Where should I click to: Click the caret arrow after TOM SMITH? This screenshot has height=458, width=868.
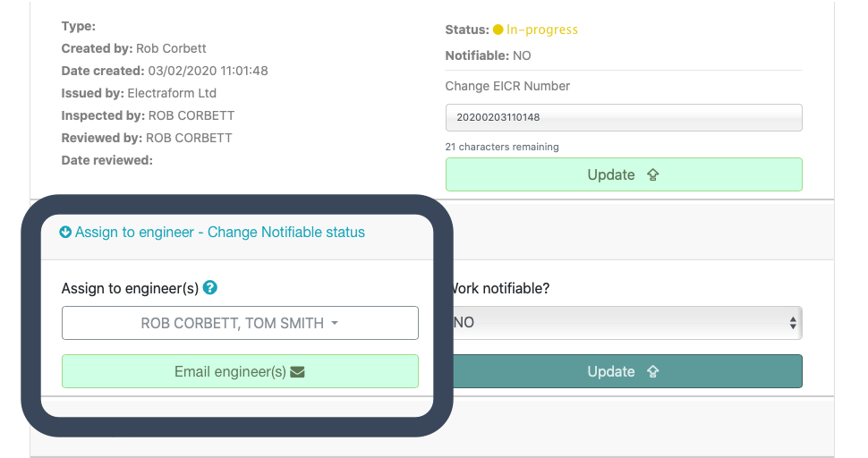[x=335, y=324]
